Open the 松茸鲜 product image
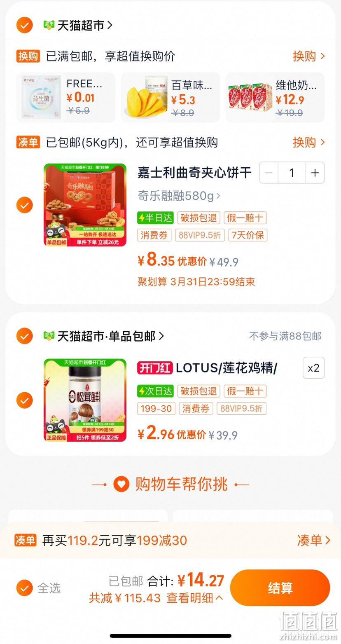Viewport: 341px width, 644px height. click(x=85, y=400)
